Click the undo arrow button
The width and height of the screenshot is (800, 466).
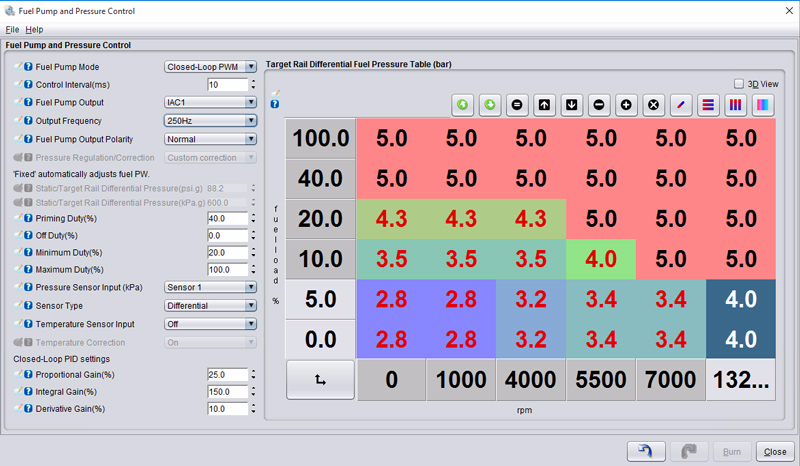646,451
